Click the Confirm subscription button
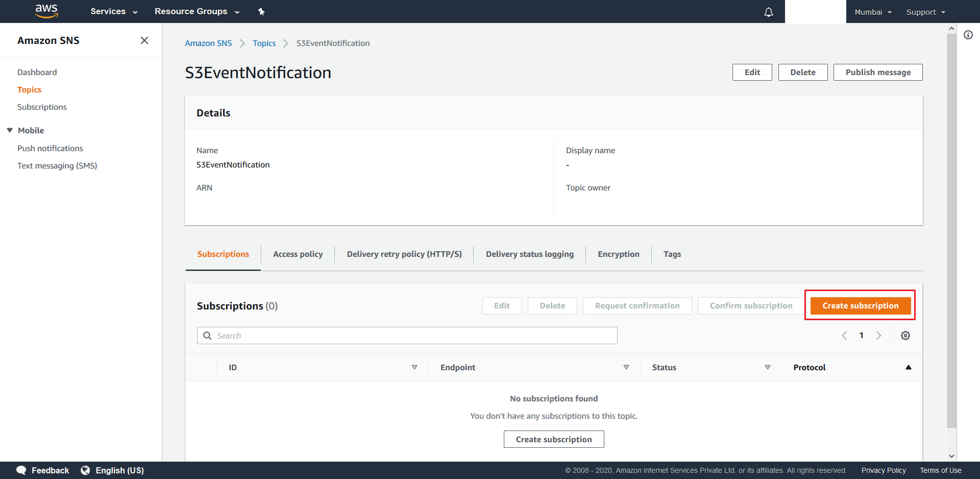980x479 pixels. tap(751, 305)
